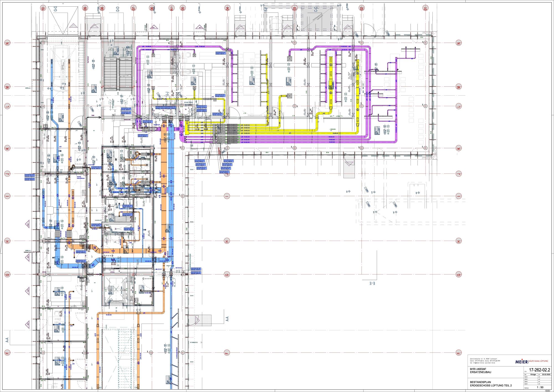The height and width of the screenshot is (392, 554).
Task: Click drawing number 17-262-02.2
Action: tap(539, 370)
